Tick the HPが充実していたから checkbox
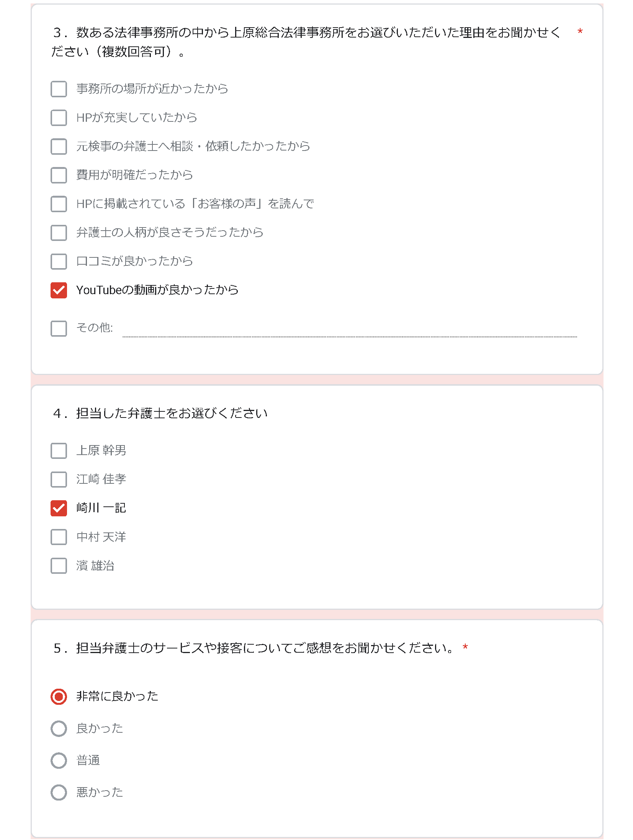The image size is (633, 840). [59, 118]
